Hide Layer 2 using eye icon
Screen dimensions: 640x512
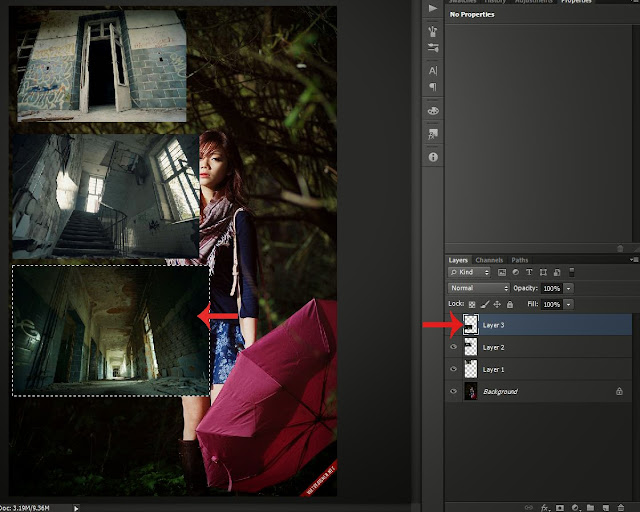click(453, 347)
